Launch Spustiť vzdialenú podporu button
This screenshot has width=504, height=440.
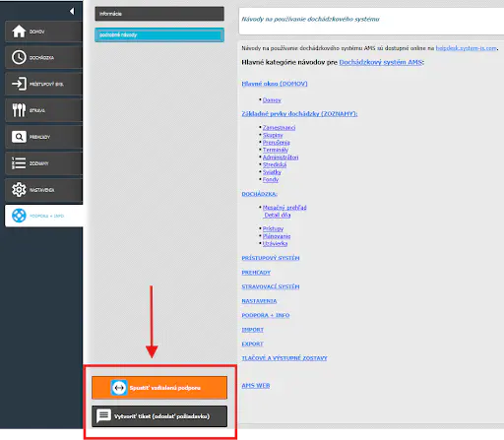159,388
